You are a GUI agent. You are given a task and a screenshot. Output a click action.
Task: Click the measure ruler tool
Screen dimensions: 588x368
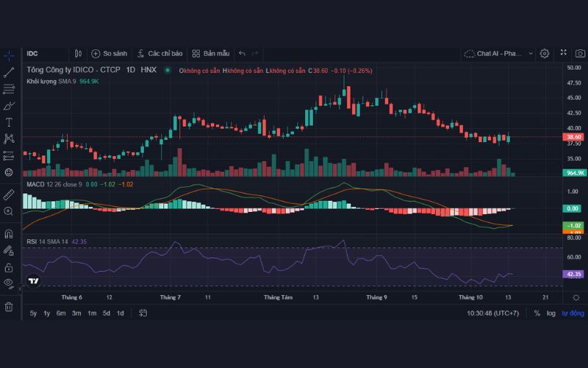click(x=9, y=194)
